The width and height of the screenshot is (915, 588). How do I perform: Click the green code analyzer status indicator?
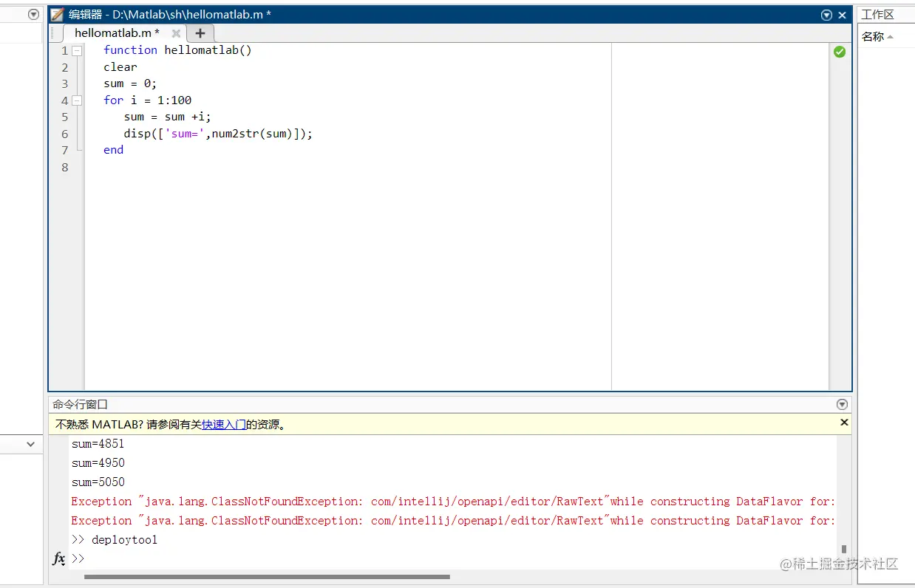[x=840, y=52]
